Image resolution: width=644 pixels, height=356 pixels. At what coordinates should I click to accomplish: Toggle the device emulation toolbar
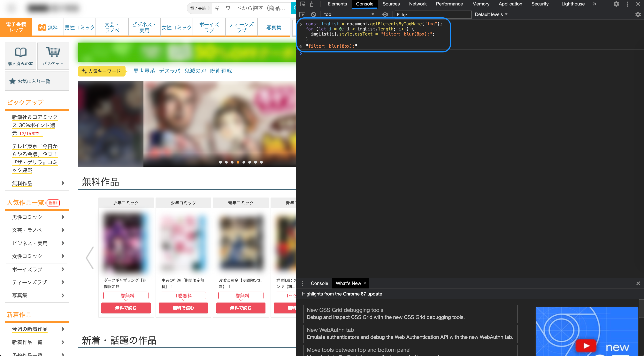pyautogui.click(x=313, y=4)
